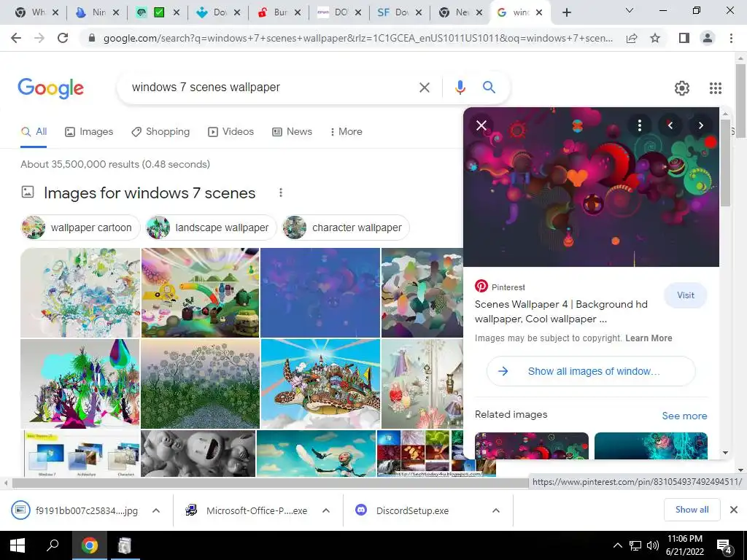Screen dimensions: 747x560
Task: Close the Nin browser tab
Action: [116, 12]
